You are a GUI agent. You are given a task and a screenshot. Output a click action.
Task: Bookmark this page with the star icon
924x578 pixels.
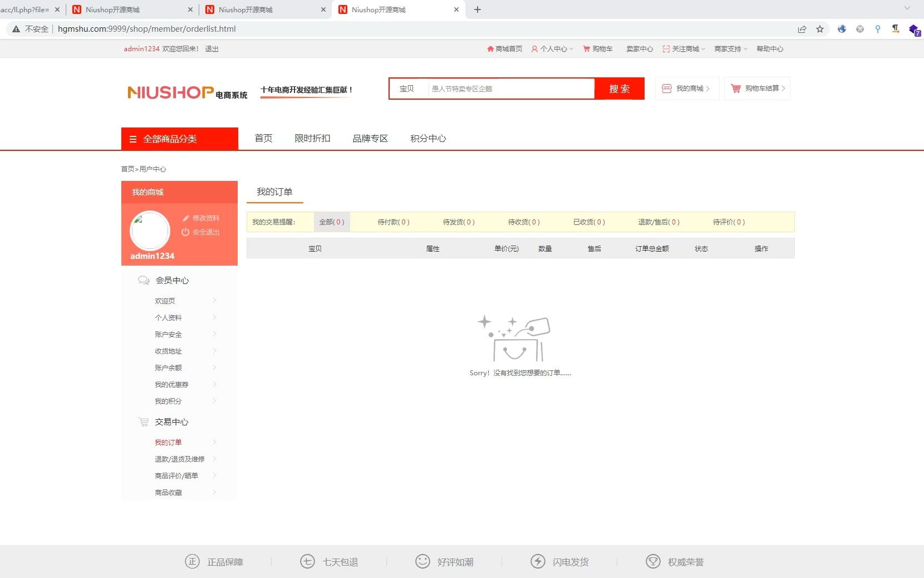pos(820,29)
